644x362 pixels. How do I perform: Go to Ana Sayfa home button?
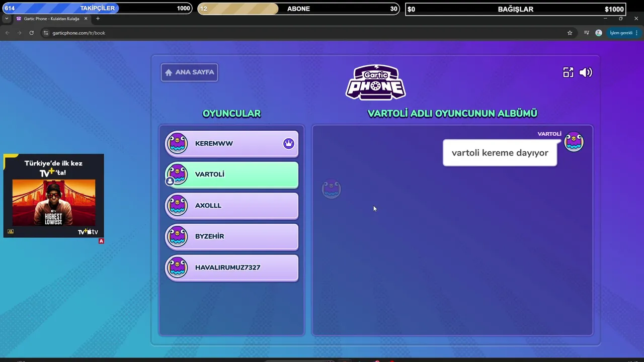(x=189, y=72)
